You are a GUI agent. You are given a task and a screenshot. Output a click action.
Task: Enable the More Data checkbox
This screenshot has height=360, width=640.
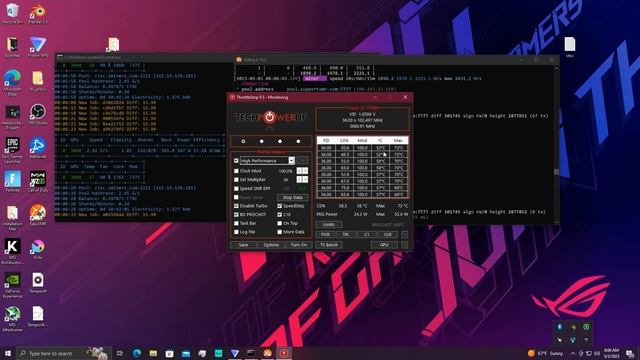pos(280,232)
